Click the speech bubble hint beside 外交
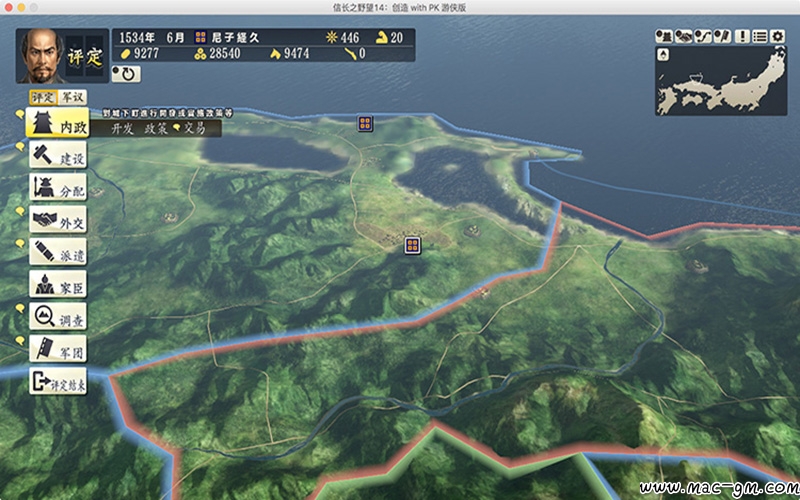Viewport: 800px width, 500px height. click(20, 211)
